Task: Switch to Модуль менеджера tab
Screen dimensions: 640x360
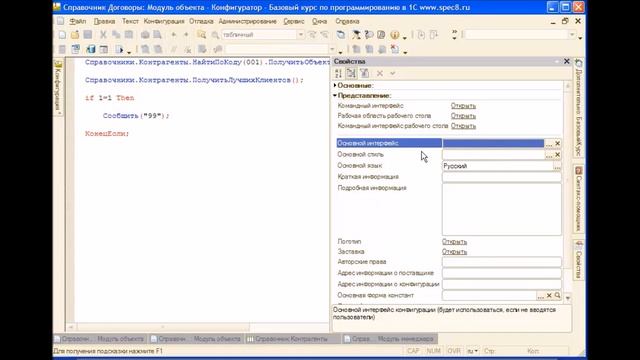Action: [390, 339]
